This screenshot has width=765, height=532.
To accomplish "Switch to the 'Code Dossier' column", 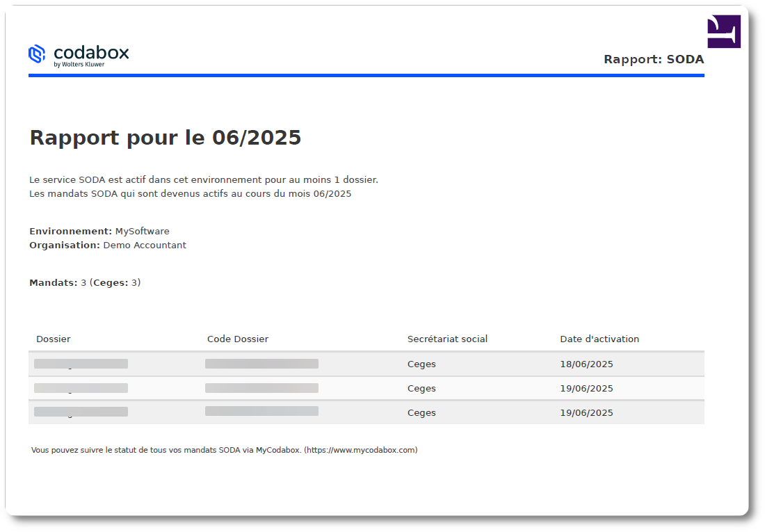I will 238,339.
